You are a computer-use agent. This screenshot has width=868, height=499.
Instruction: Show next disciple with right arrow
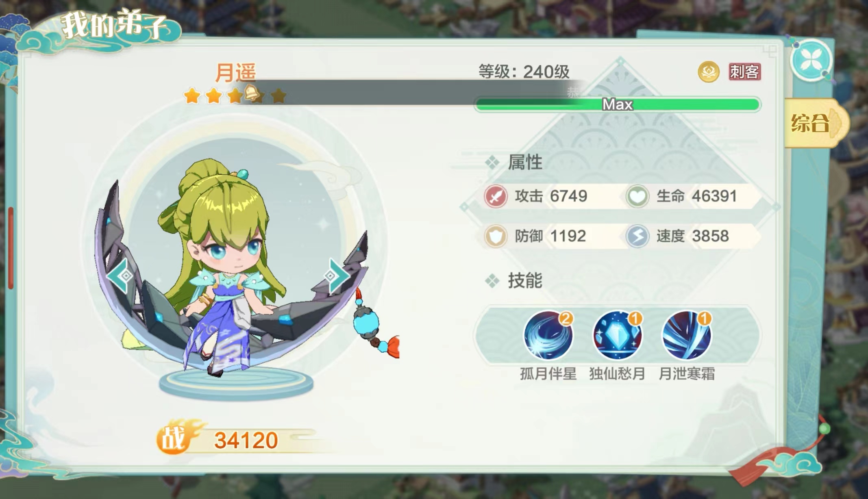point(337,276)
